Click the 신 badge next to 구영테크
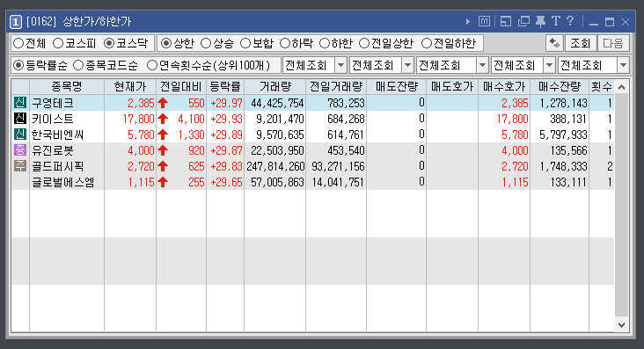Image resolution: width=644 pixels, height=349 pixels. (20, 103)
